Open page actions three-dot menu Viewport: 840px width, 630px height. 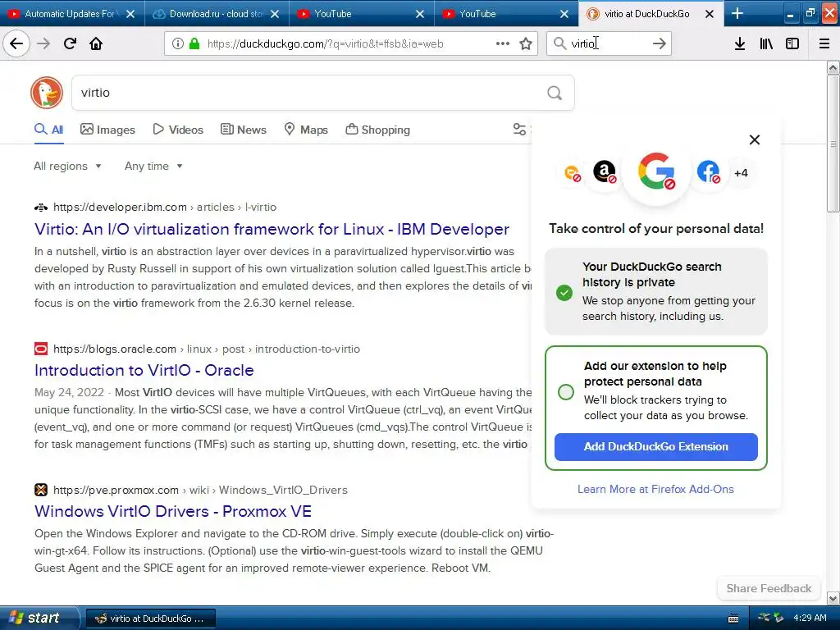503,43
